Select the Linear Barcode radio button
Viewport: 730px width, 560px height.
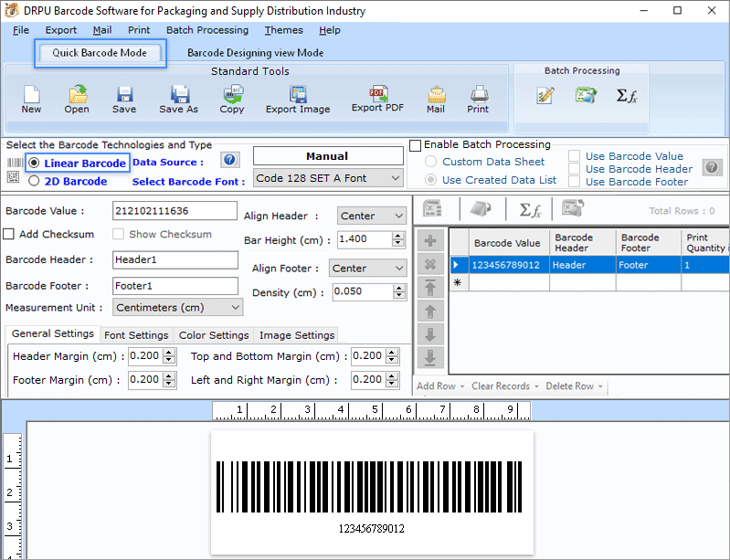coord(34,163)
